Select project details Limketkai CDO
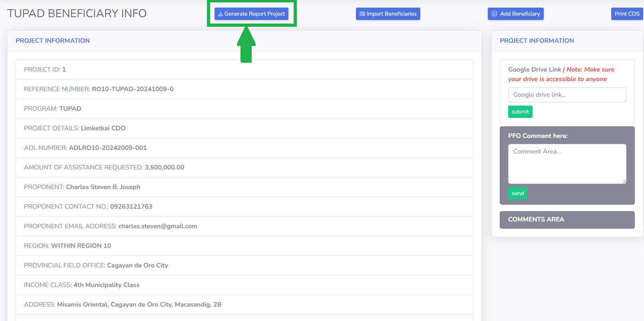This screenshot has width=644, height=321. (x=103, y=128)
